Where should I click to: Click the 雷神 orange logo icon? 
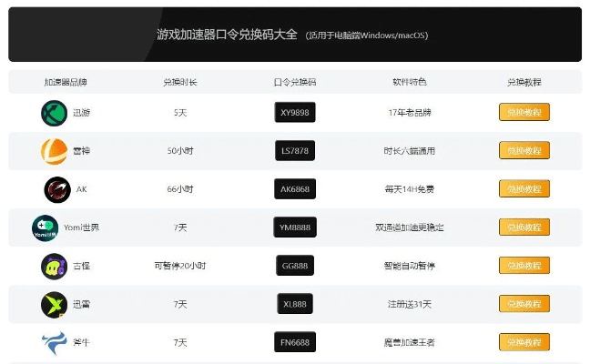[x=55, y=151]
